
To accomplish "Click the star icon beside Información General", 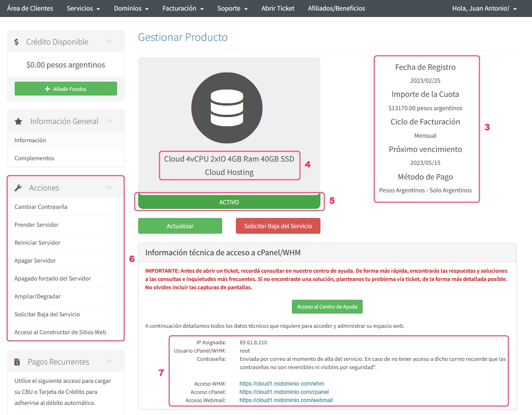I will click(18, 122).
